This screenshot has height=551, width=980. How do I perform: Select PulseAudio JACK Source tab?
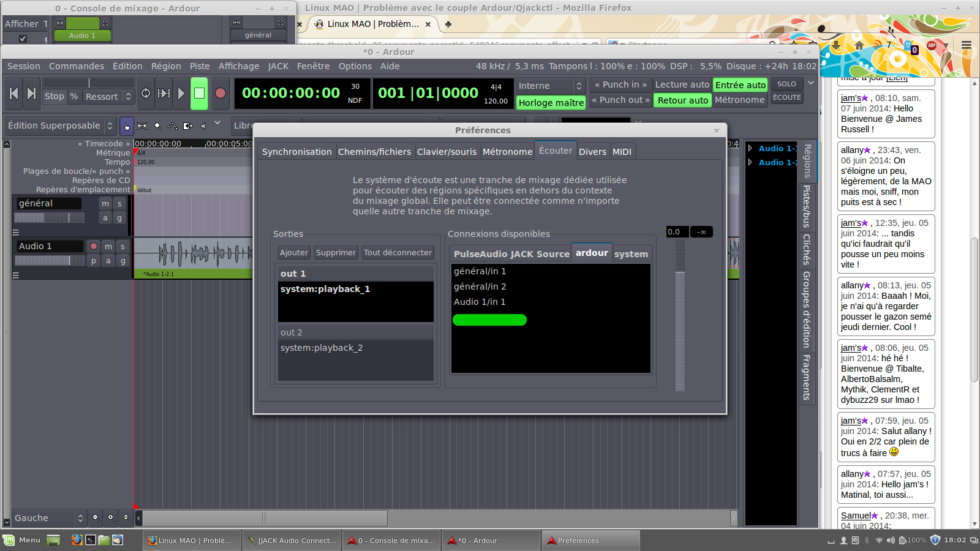511,254
